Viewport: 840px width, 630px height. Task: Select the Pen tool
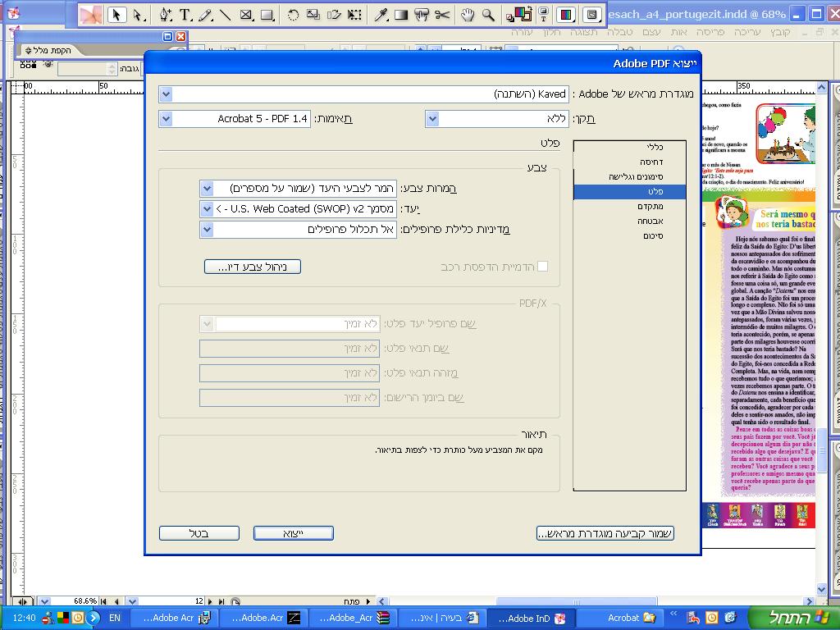click(x=165, y=15)
